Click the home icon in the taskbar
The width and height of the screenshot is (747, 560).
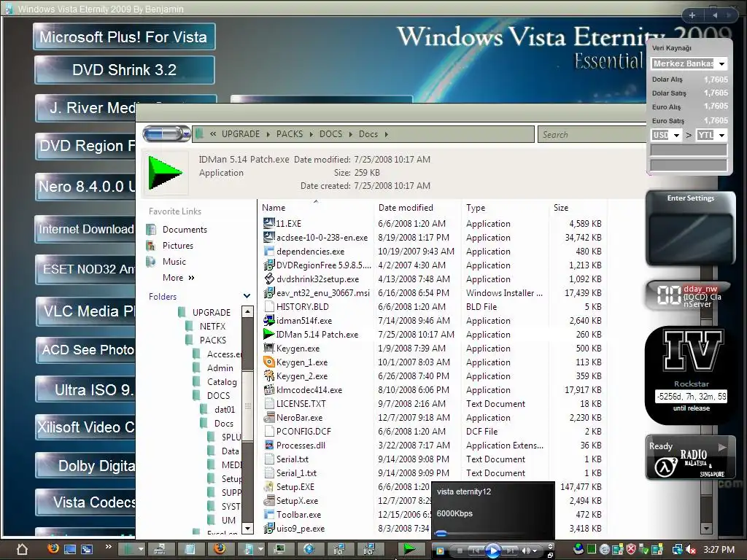22,549
